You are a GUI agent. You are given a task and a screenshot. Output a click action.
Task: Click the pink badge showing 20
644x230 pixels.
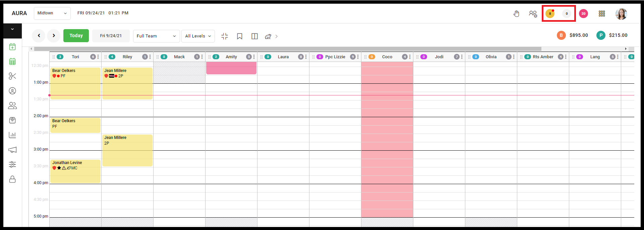[x=583, y=14]
